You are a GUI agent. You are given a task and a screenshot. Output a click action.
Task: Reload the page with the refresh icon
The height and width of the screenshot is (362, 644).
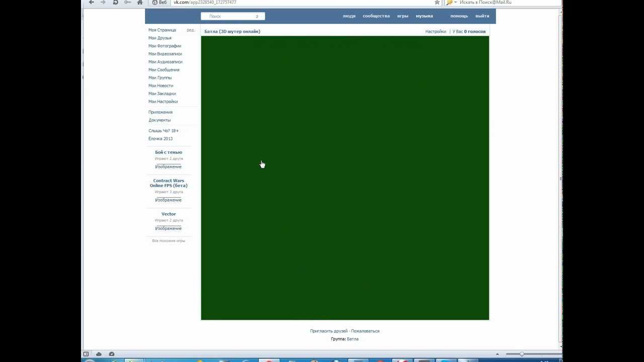[x=115, y=3]
